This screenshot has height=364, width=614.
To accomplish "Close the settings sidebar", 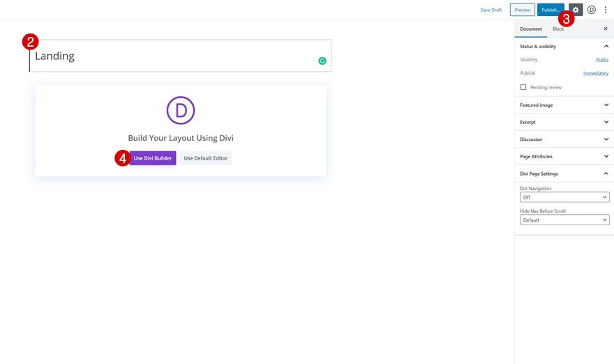I will (606, 29).
